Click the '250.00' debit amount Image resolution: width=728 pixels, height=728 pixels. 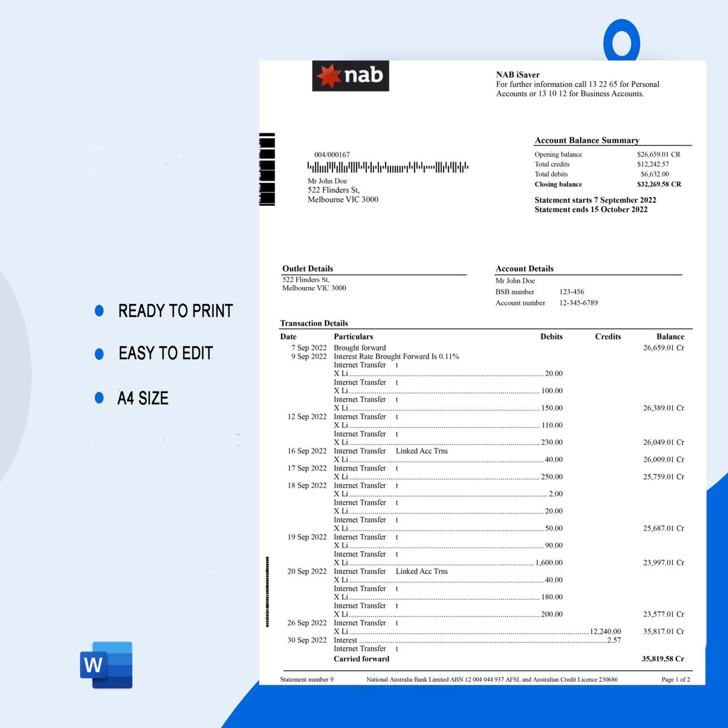click(x=552, y=477)
